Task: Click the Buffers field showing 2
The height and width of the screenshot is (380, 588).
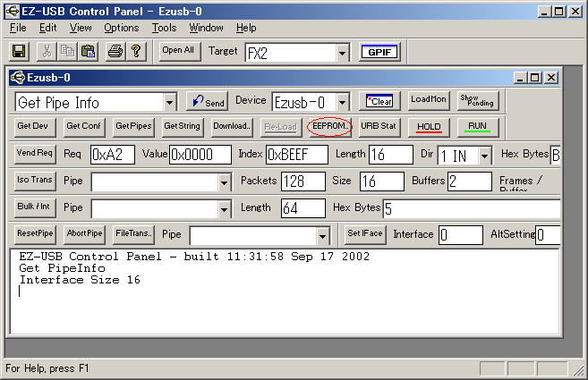Action: tap(470, 182)
